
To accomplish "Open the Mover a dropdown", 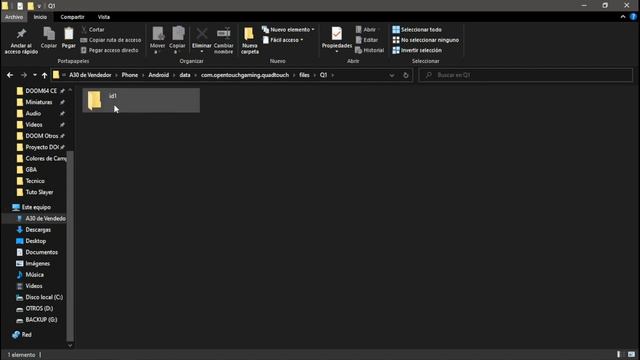I will pyautogui.click(x=158, y=41).
